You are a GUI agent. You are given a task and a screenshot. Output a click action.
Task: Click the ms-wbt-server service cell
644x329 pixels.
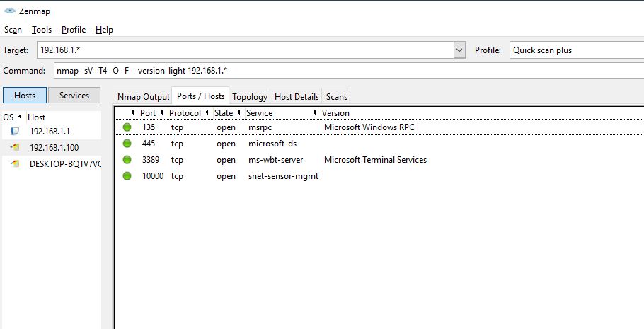[x=275, y=160]
